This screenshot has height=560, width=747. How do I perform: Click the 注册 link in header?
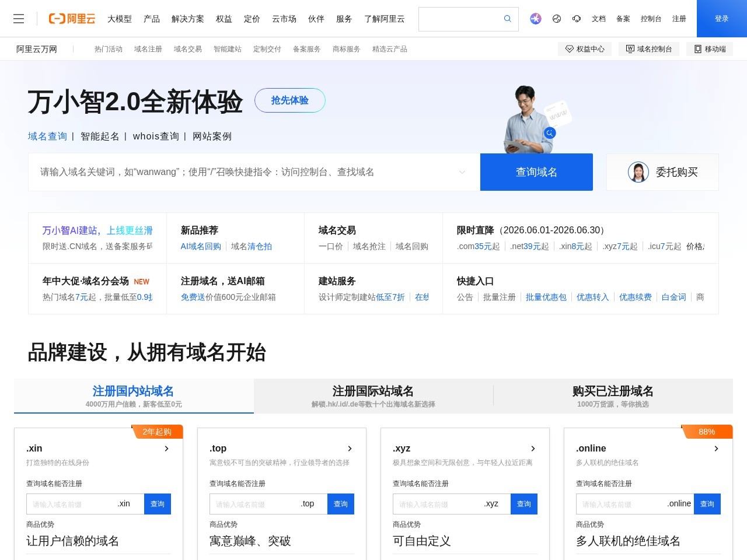point(679,19)
